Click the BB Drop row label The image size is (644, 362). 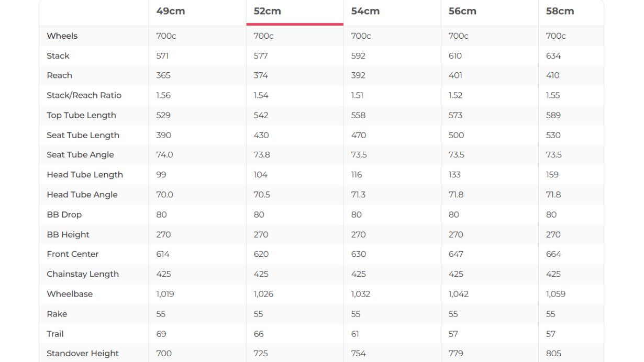point(64,214)
